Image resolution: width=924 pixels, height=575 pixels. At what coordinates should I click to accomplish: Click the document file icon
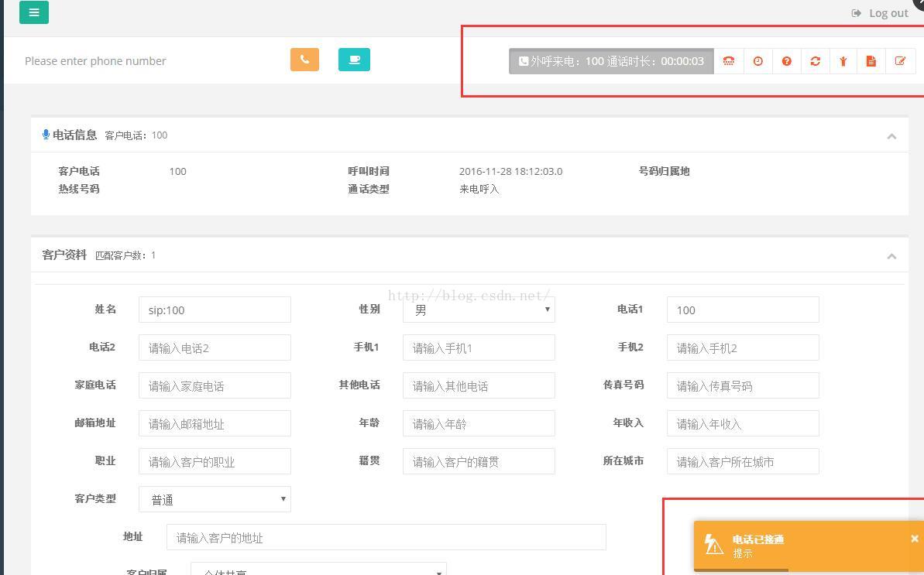[871, 61]
